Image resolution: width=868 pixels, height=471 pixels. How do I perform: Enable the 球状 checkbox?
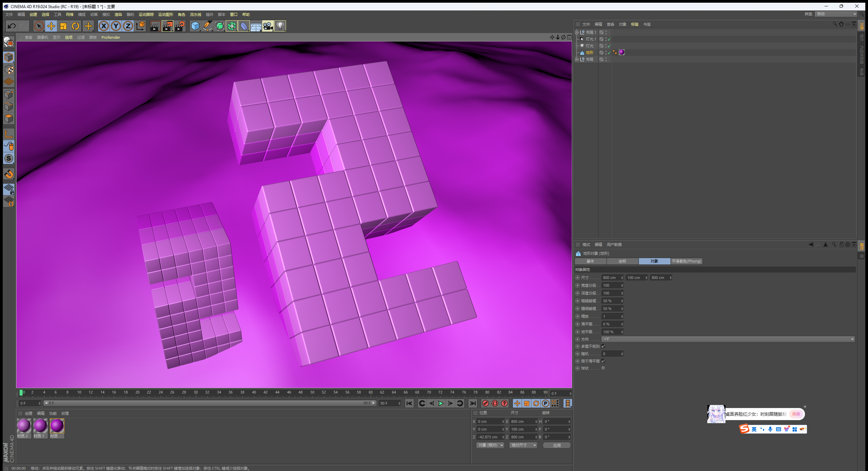point(603,368)
